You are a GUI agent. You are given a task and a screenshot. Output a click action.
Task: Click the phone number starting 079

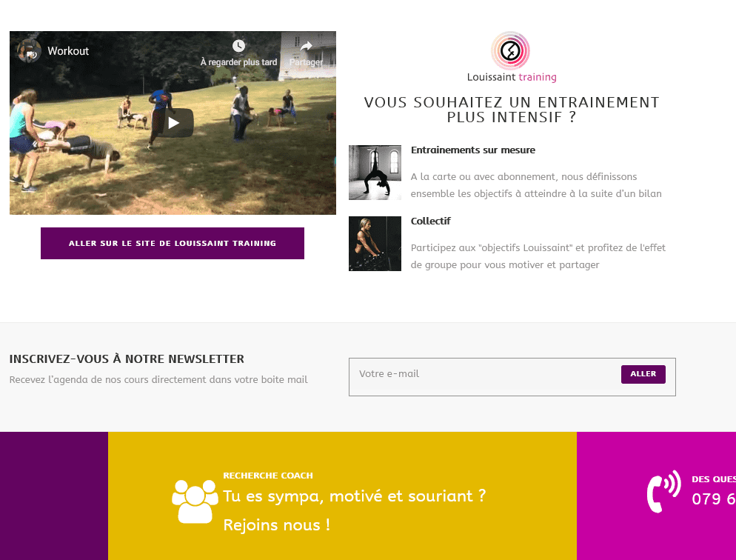(x=714, y=499)
